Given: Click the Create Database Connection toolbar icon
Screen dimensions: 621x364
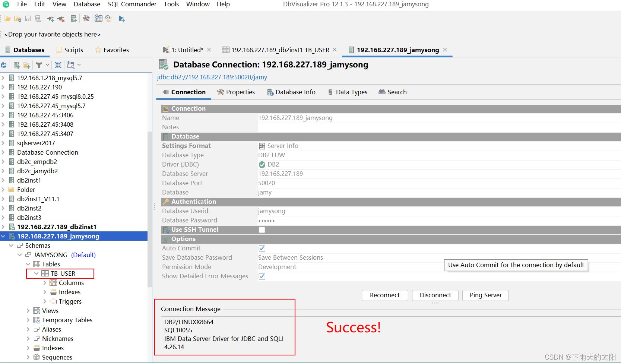Looking at the screenshot, I should (74, 19).
